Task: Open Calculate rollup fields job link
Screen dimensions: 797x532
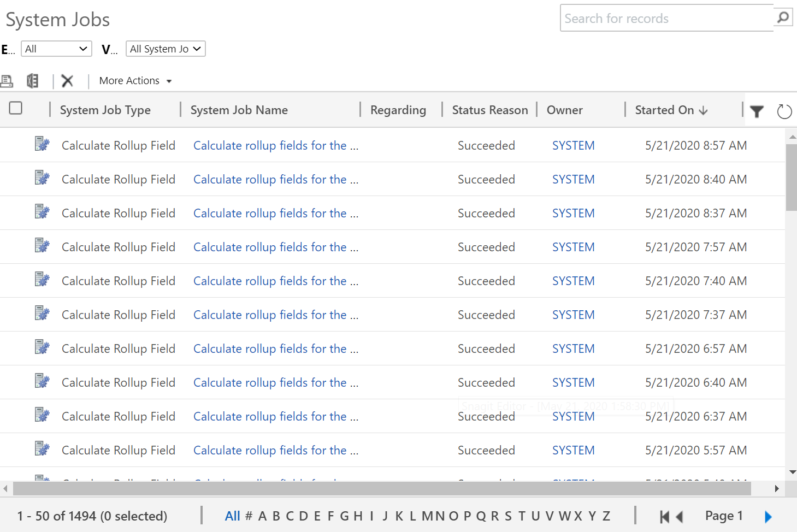Action: click(x=275, y=145)
